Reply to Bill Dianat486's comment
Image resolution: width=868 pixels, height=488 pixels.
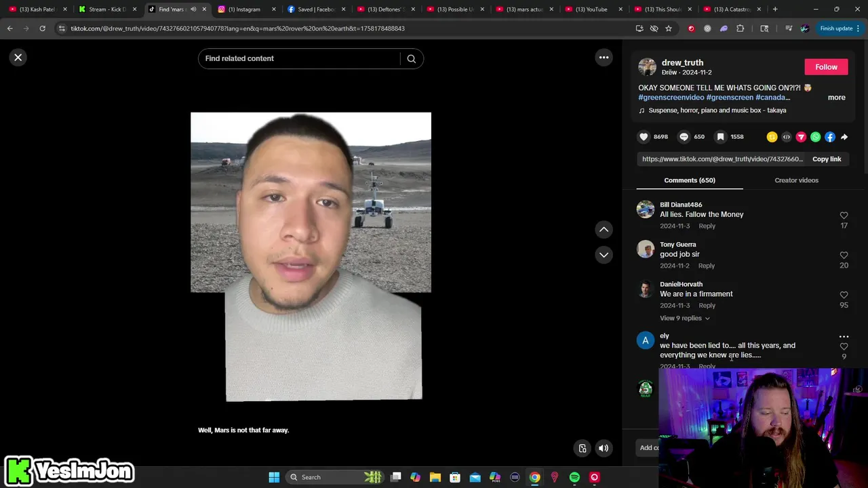[707, 226]
